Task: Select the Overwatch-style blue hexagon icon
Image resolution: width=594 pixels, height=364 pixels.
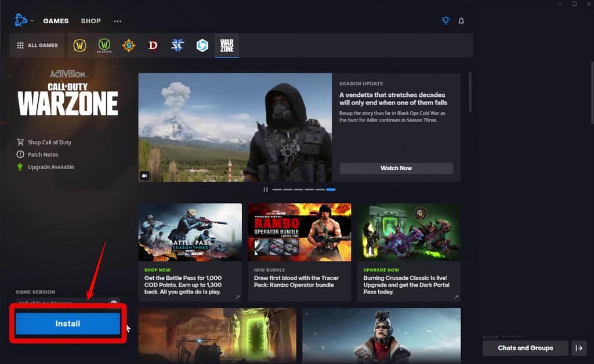Action: pyautogui.click(x=202, y=45)
